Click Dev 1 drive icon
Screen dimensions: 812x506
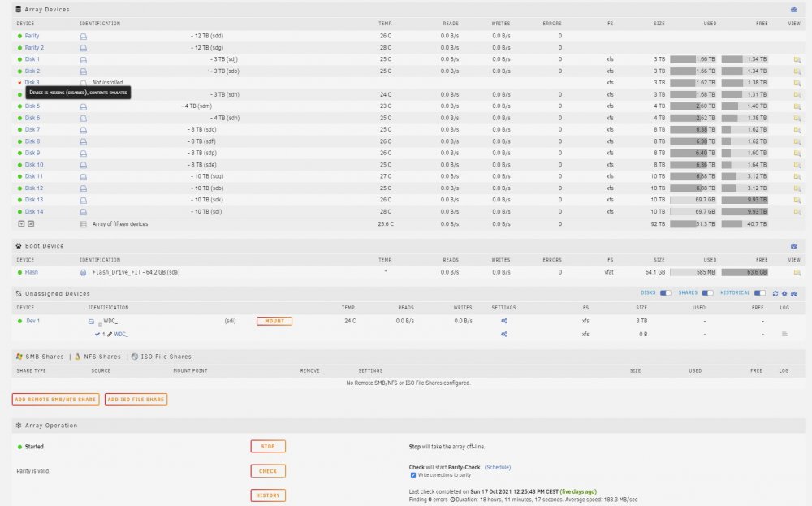[x=91, y=322]
